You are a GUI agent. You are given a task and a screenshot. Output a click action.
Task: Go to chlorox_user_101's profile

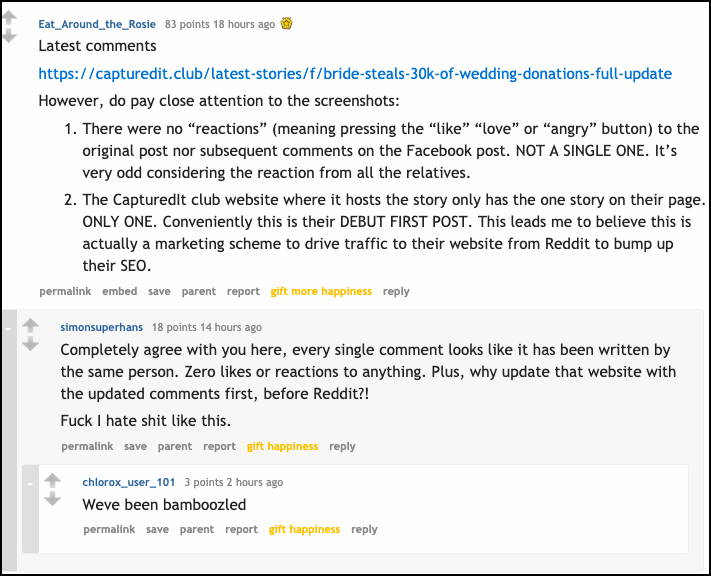(x=128, y=482)
